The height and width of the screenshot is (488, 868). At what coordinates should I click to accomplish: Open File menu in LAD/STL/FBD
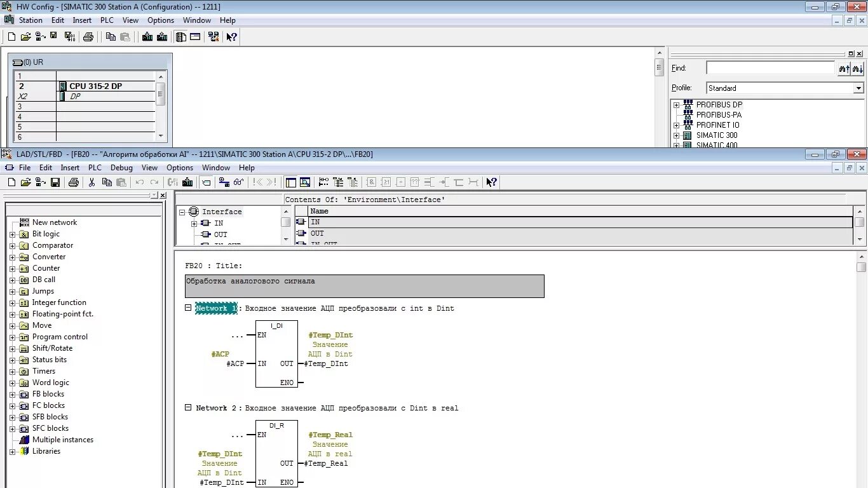pos(25,168)
